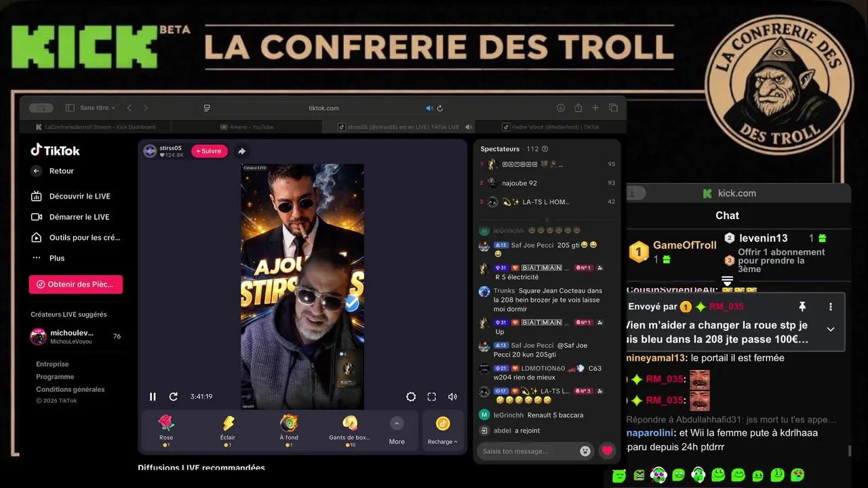Click the Obtenir des Pièces button

(76, 285)
